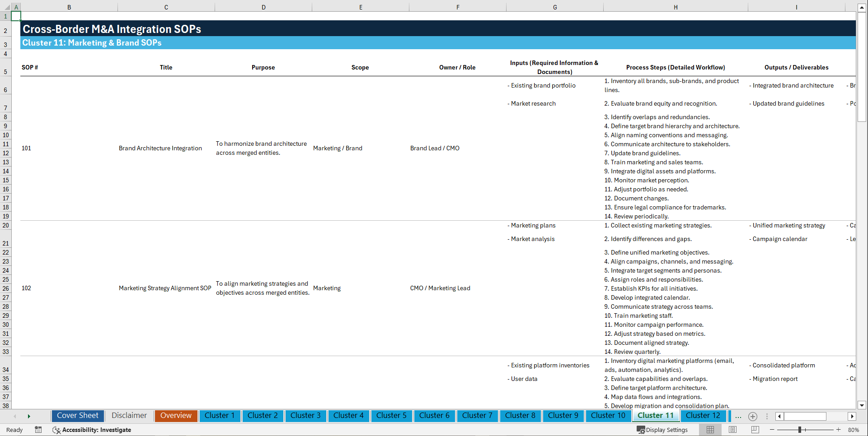Select row 11 by its header
The width and height of the screenshot is (868, 436).
pyautogui.click(x=5, y=144)
